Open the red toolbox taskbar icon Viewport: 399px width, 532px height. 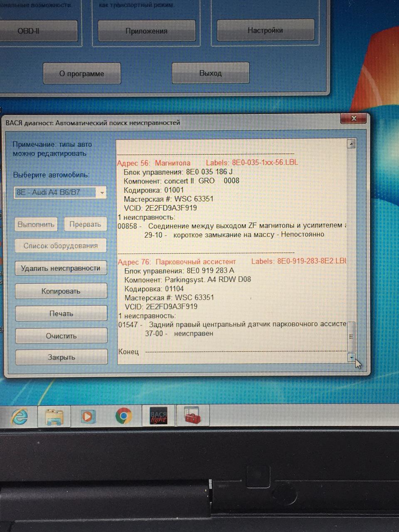[x=192, y=415]
